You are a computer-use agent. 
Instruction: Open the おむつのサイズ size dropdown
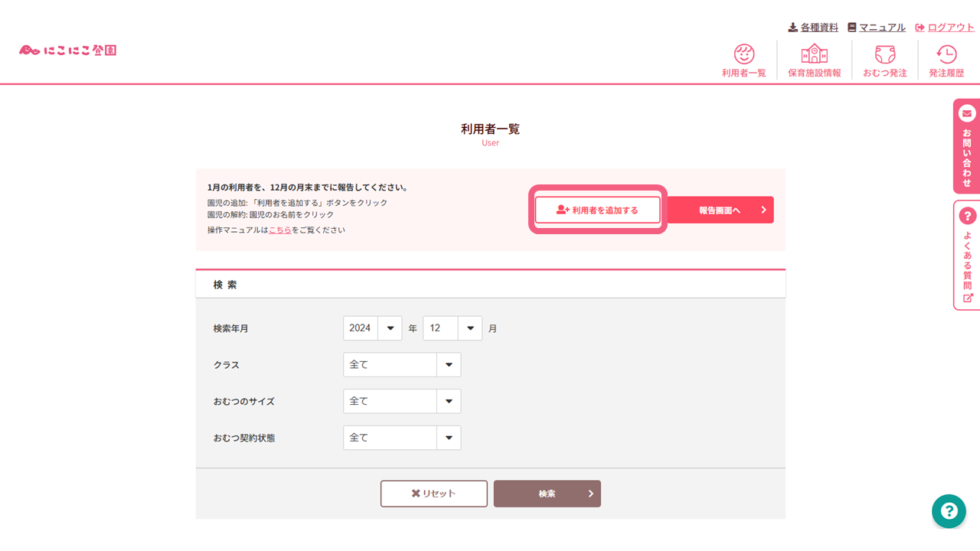(x=402, y=401)
